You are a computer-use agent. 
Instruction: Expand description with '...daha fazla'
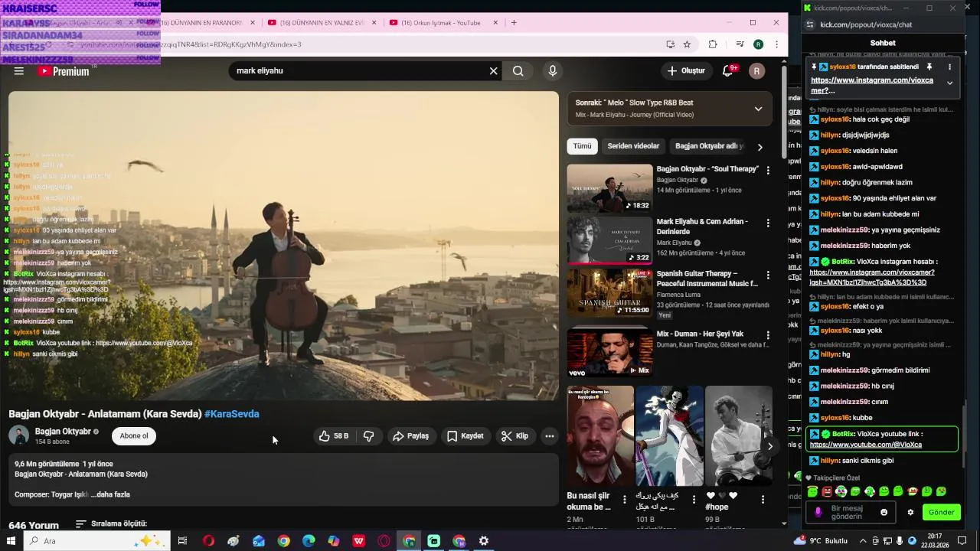pyautogui.click(x=110, y=494)
